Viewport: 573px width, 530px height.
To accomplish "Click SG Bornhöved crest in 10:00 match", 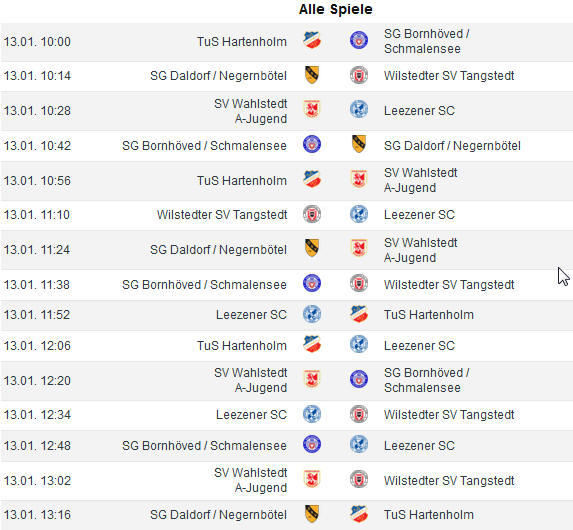I will 359,40.
